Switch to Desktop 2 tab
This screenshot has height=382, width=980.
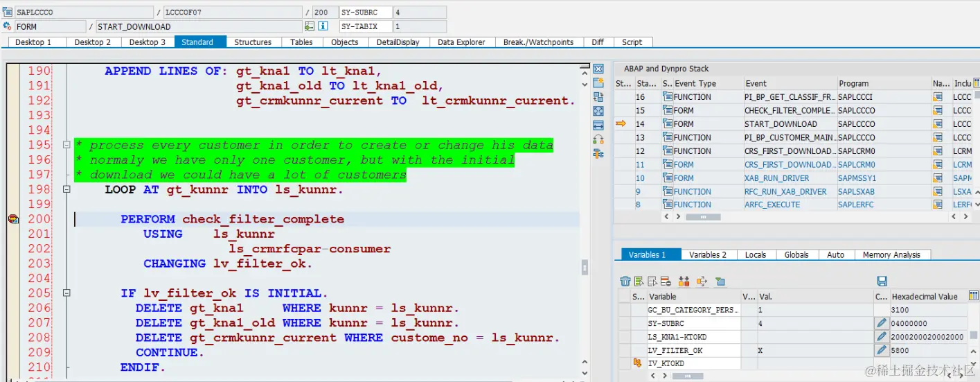93,42
